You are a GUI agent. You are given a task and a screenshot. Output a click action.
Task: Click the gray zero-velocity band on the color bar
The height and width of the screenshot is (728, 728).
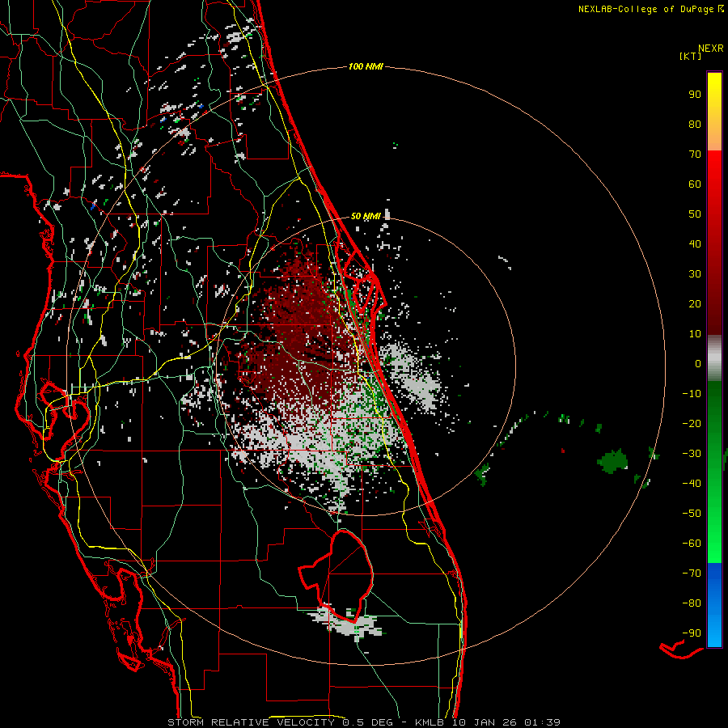click(714, 358)
